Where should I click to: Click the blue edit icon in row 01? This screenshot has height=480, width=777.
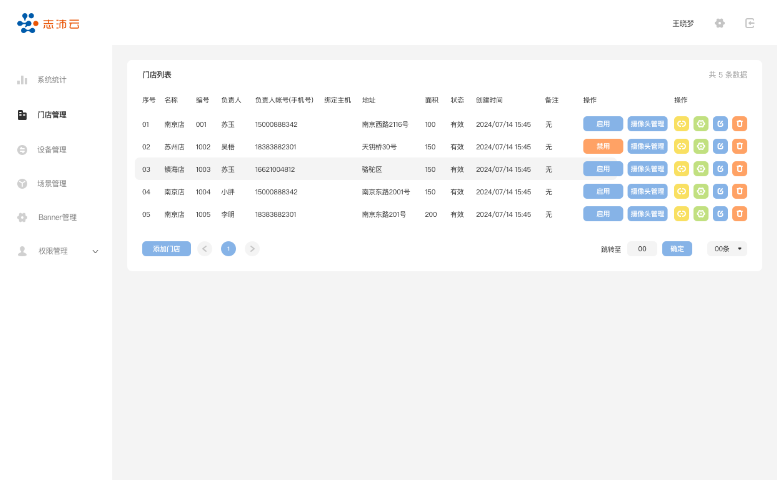pyautogui.click(x=720, y=124)
